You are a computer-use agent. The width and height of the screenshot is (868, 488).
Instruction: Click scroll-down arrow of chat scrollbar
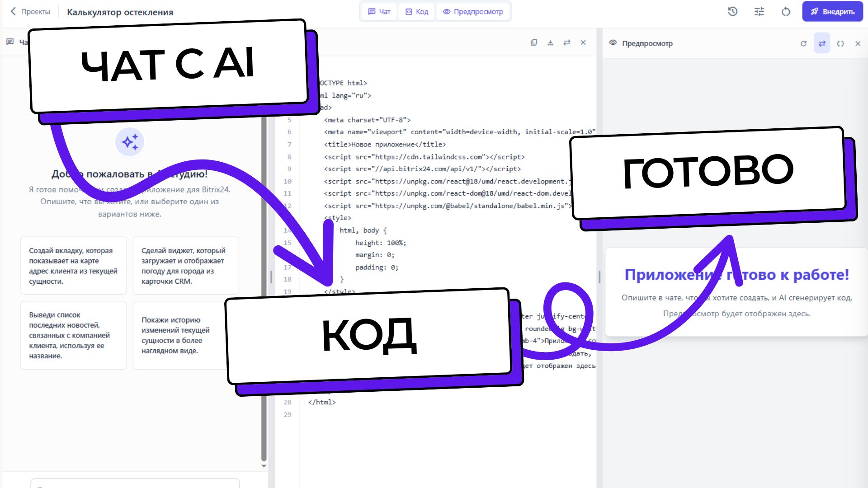coord(264,466)
